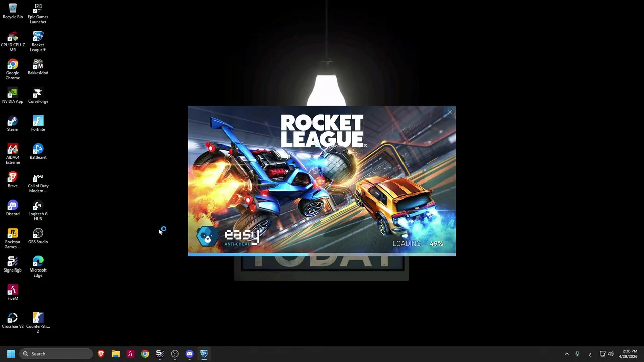The width and height of the screenshot is (644, 362).
Task: Select the Microsoft Edge desktop icon
Action: (38, 266)
